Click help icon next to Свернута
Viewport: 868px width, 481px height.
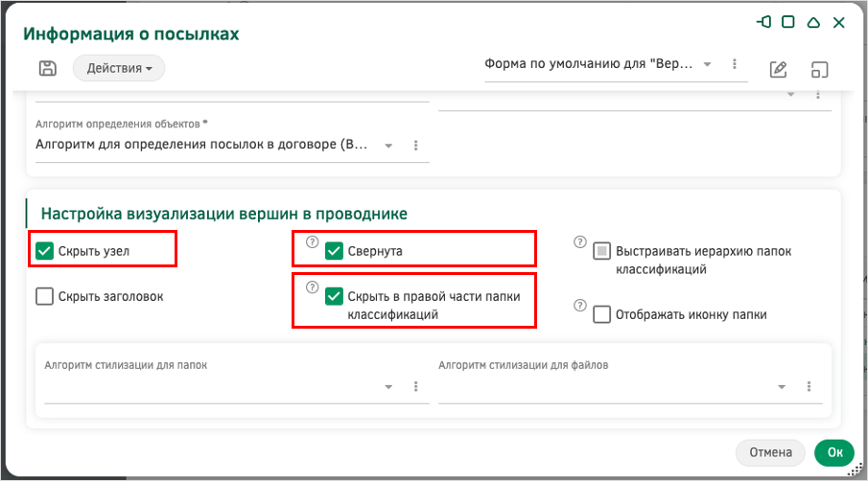click(313, 241)
